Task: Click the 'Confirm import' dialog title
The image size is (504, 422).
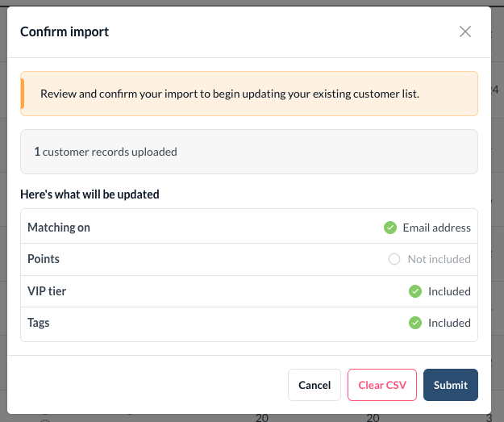Action: point(65,31)
